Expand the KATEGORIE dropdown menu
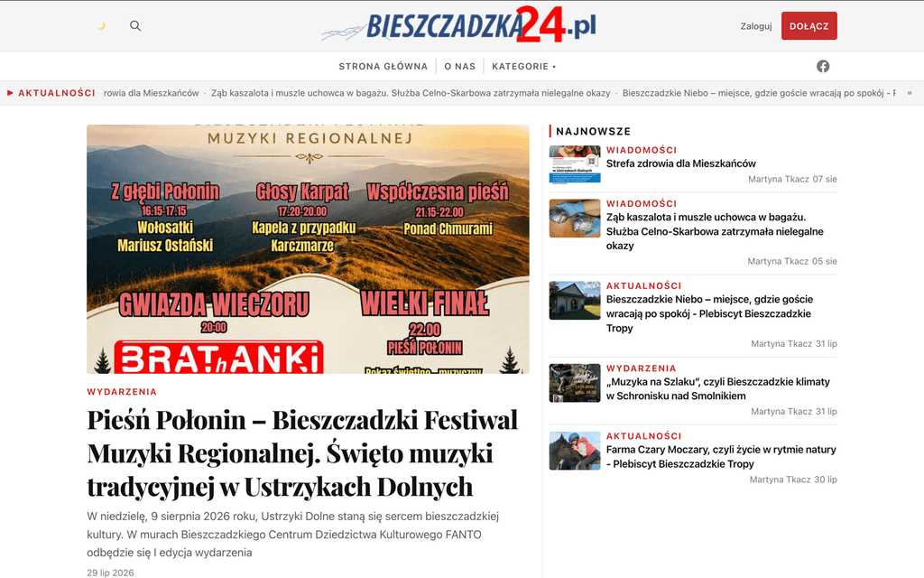The height and width of the screenshot is (578, 924). pos(524,67)
